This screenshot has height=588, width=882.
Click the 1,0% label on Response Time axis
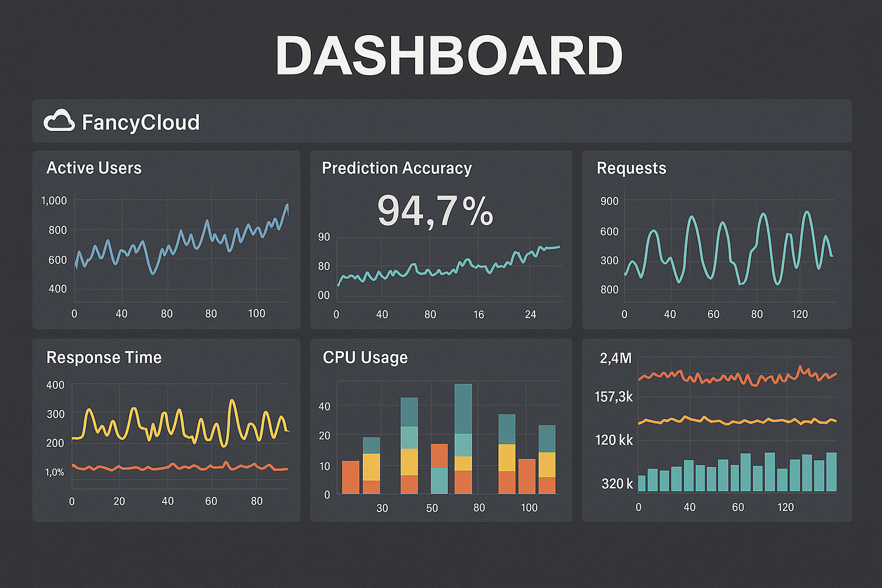pyautogui.click(x=55, y=473)
